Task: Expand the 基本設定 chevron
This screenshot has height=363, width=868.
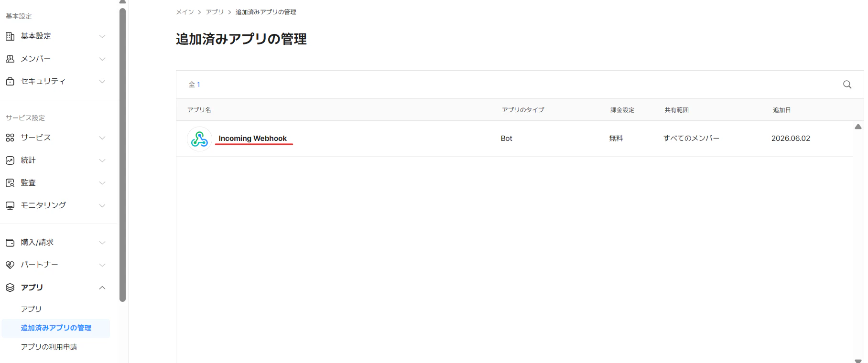Action: 102,36
